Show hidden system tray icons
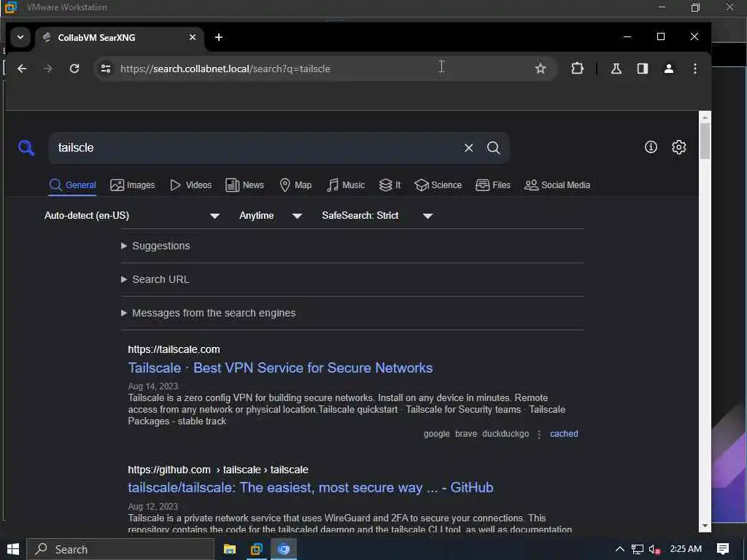747x560 pixels. coord(620,549)
